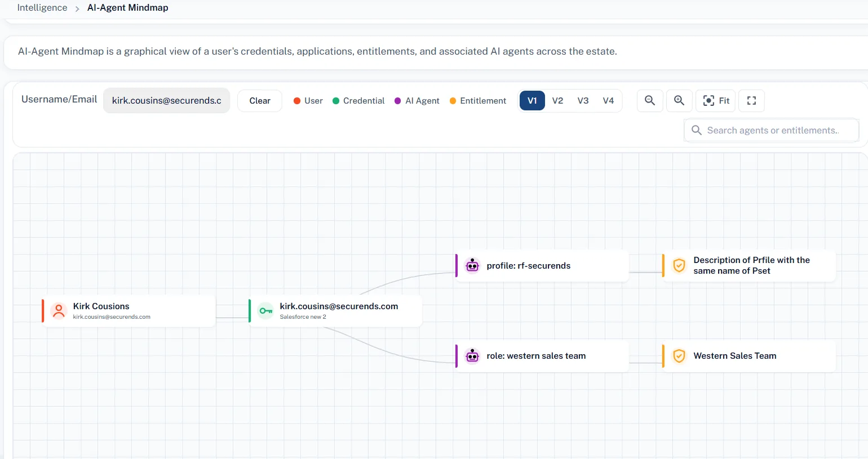Click the User legend label
This screenshot has height=459, width=868.
coord(313,101)
